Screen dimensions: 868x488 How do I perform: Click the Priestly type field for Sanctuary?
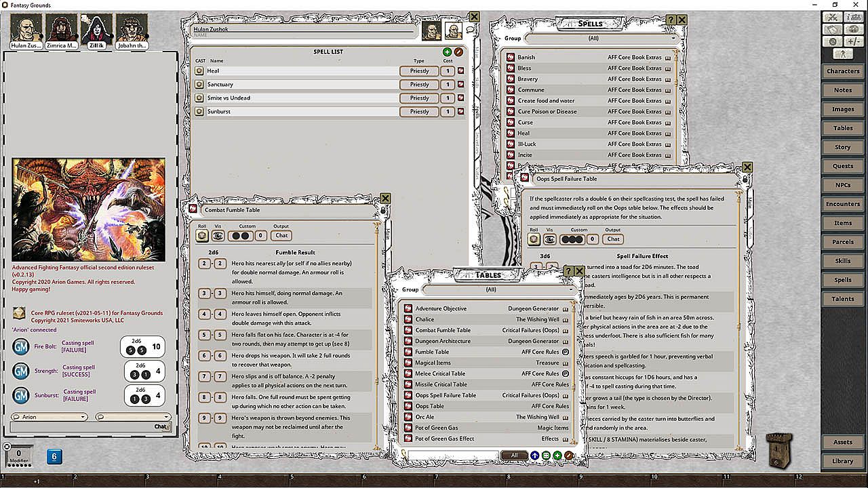419,85
